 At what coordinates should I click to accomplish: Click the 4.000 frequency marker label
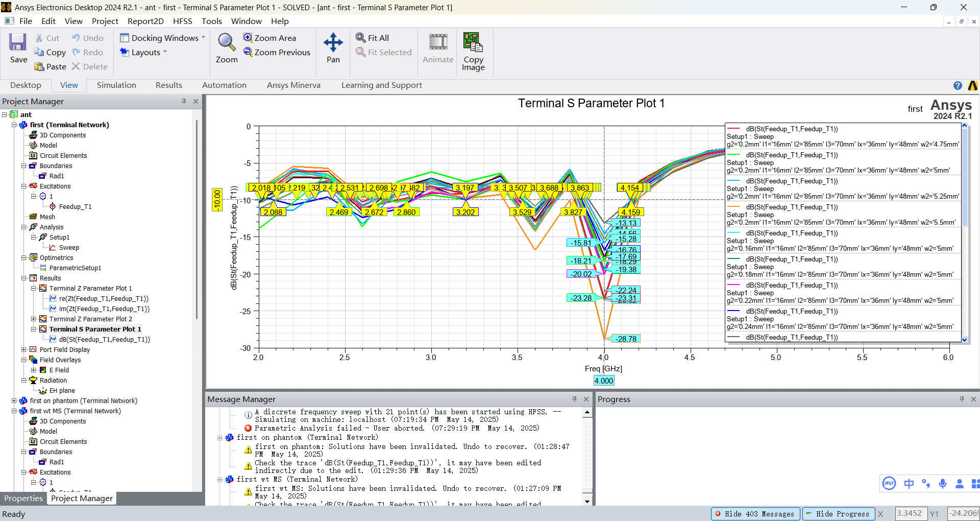(x=604, y=381)
